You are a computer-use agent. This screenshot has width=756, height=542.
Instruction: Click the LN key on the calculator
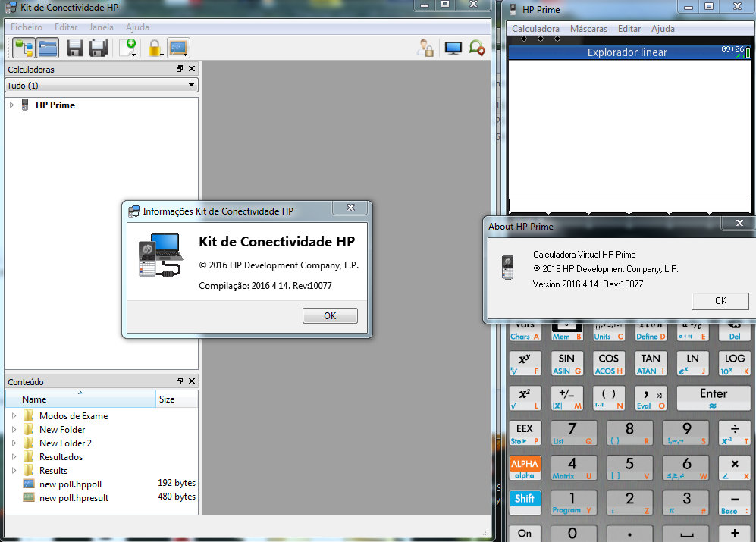point(693,364)
